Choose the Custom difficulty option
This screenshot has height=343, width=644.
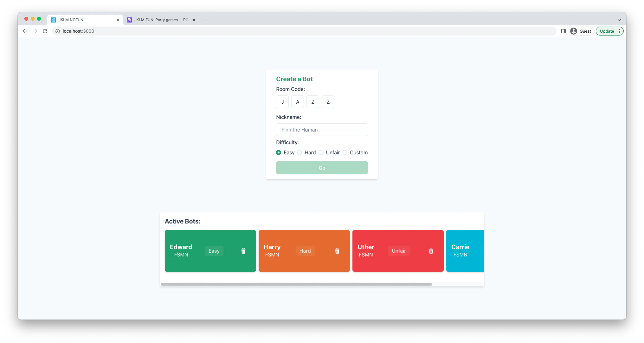345,152
